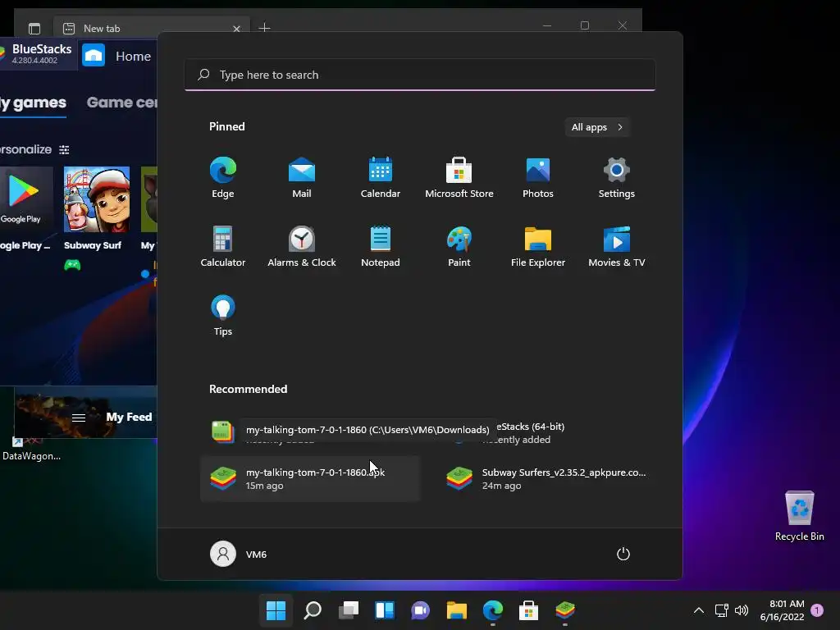Launch Calculator
840x630 pixels.
coord(223,246)
